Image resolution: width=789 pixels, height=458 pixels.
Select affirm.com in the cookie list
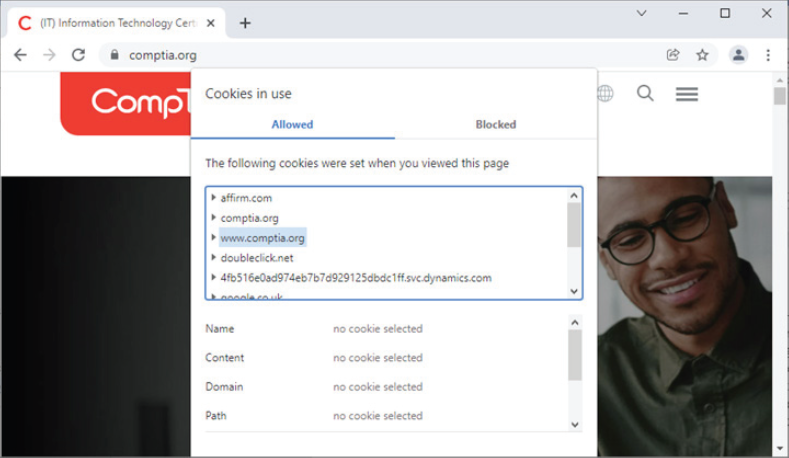pyautogui.click(x=246, y=198)
